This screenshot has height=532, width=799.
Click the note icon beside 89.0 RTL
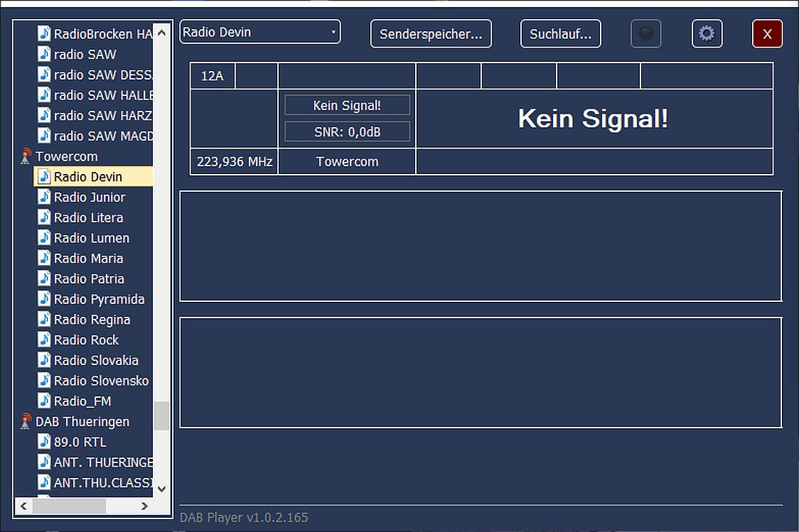click(44, 442)
